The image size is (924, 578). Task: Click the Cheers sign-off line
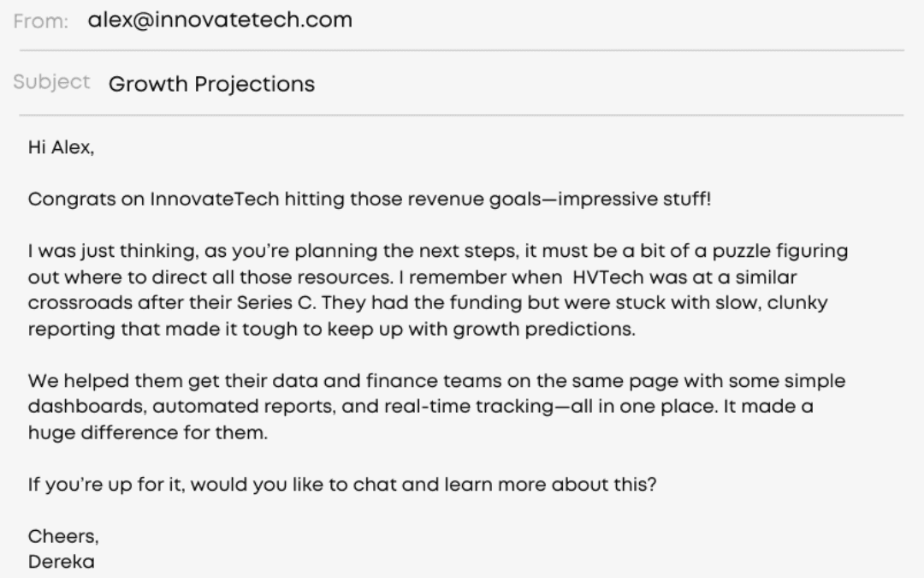[x=63, y=537]
